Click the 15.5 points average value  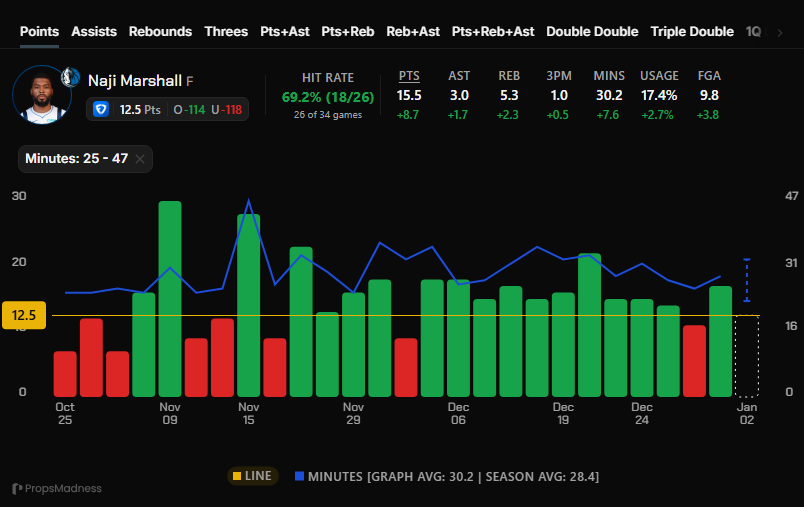click(409, 95)
